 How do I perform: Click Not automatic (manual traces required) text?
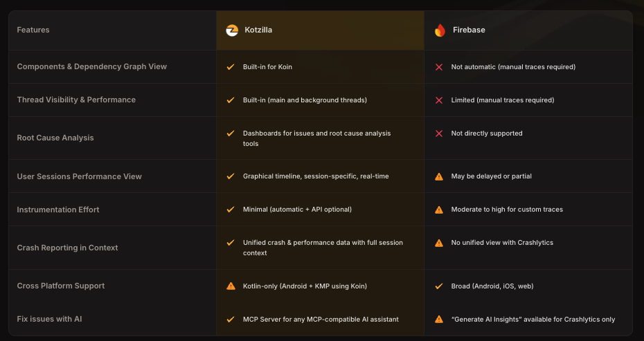513,67
